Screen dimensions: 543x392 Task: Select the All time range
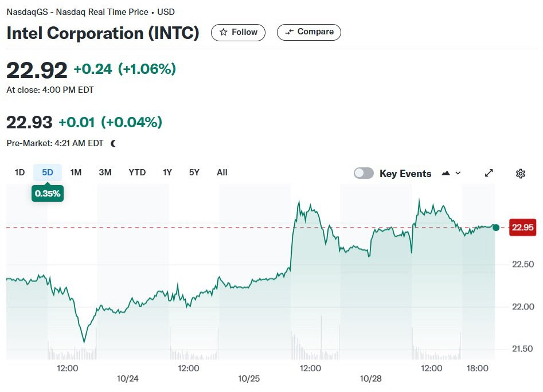click(222, 173)
